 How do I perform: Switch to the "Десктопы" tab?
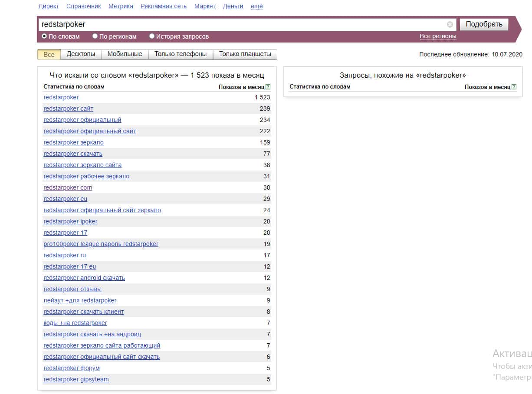(81, 54)
